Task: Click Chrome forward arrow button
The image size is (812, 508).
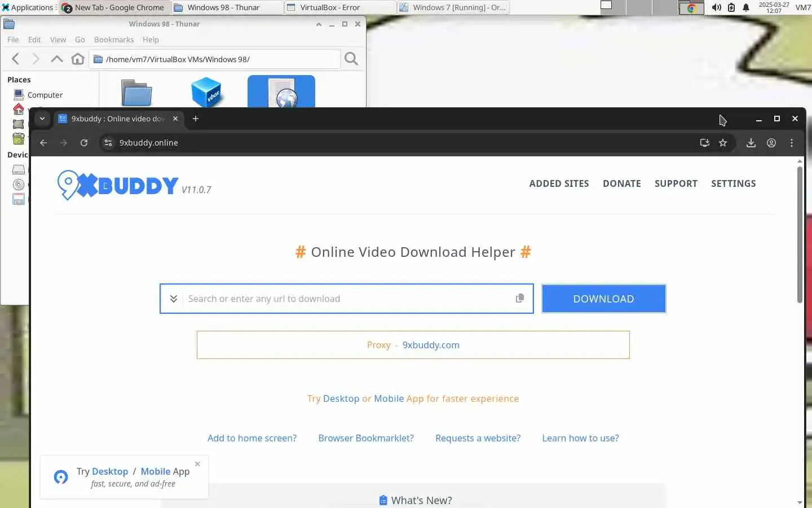Action: [64, 143]
